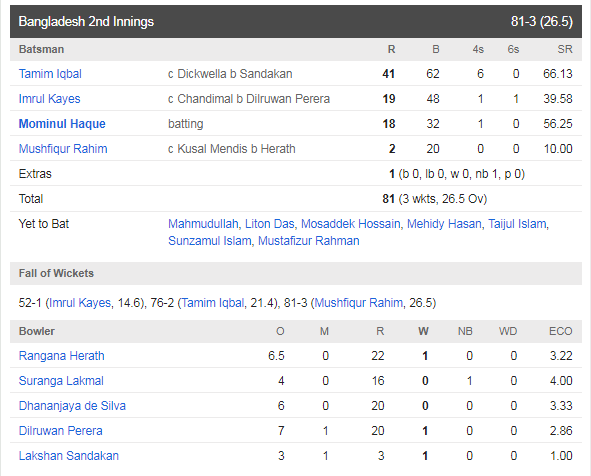Image resolution: width=591 pixels, height=476 pixels.
Task: Click the Suranga Lakmal bowler link
Action: [61, 381]
